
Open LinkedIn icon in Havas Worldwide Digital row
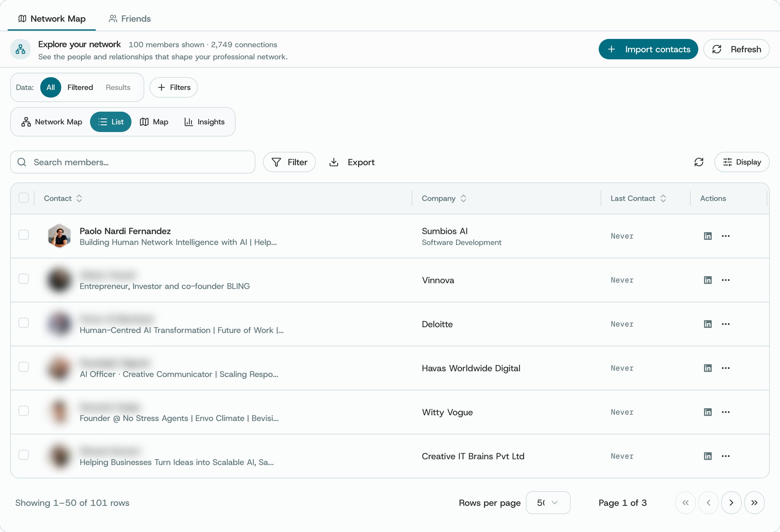708,368
